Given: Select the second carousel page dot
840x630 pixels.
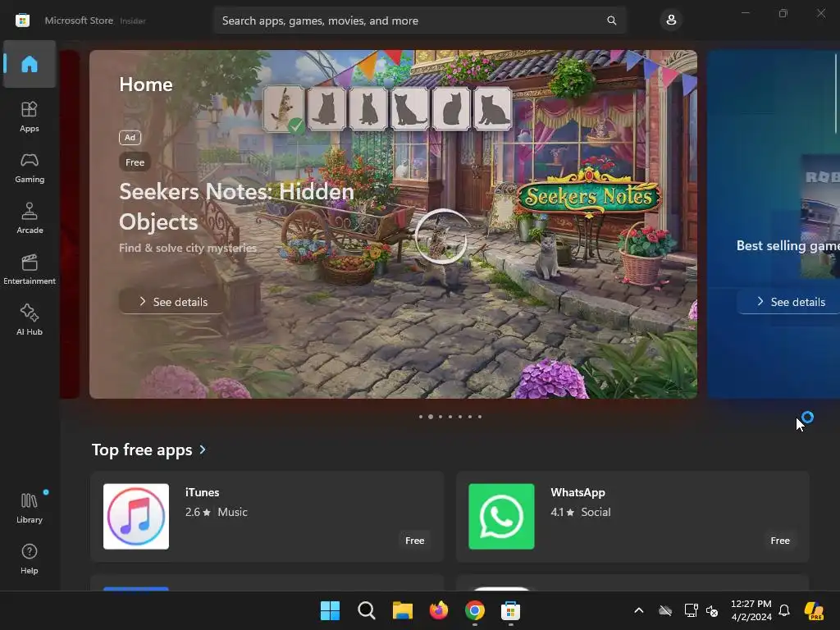Looking at the screenshot, I should tap(430, 417).
